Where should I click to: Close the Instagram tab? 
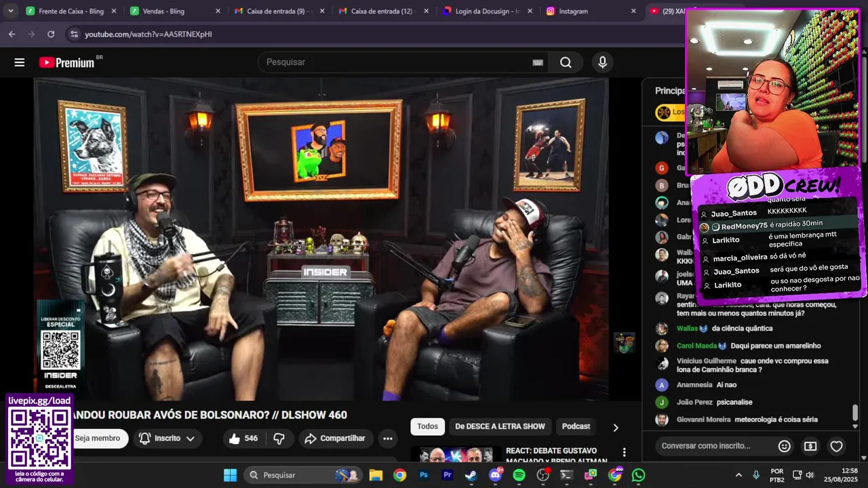633,11
